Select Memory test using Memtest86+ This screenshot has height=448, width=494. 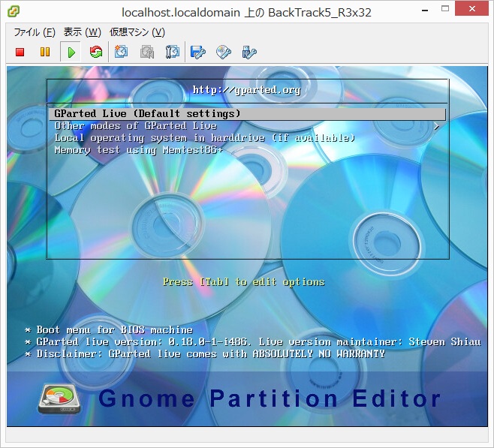[x=139, y=150]
